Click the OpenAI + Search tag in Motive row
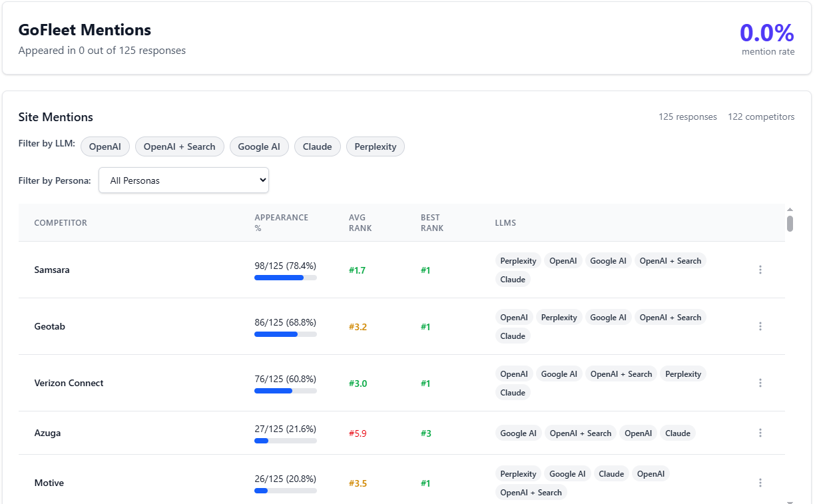Viewport: 815px width, 504px height. click(x=531, y=493)
